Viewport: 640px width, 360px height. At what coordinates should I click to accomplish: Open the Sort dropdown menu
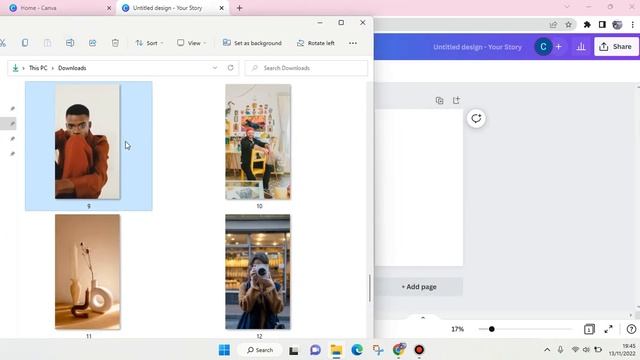click(149, 43)
